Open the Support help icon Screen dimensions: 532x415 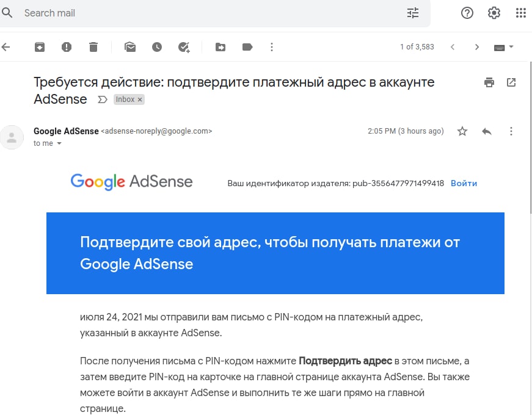(x=467, y=13)
